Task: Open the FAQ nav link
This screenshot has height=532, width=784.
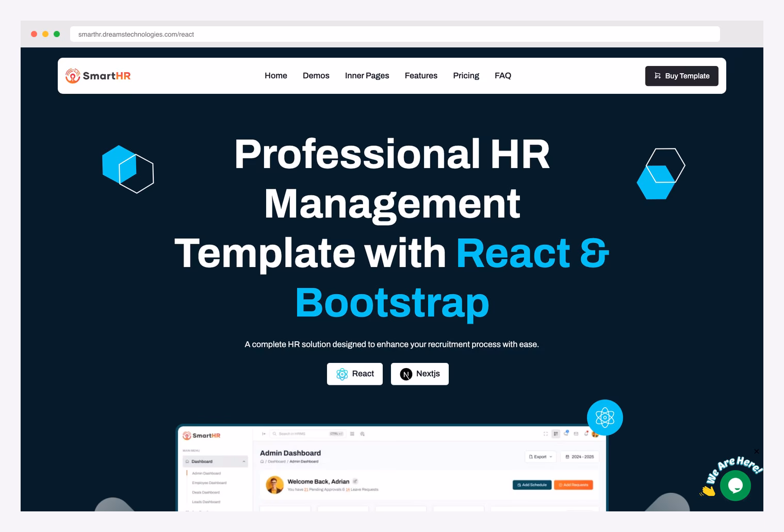Action: tap(503, 76)
